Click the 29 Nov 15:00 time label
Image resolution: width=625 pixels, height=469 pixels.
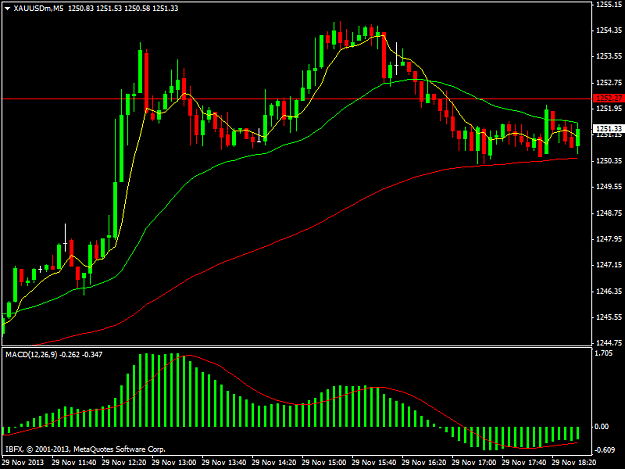click(324, 463)
